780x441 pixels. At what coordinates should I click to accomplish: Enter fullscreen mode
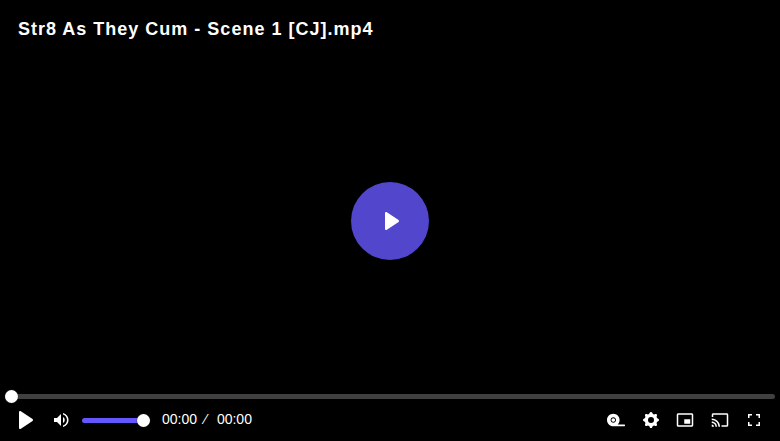[x=754, y=420]
